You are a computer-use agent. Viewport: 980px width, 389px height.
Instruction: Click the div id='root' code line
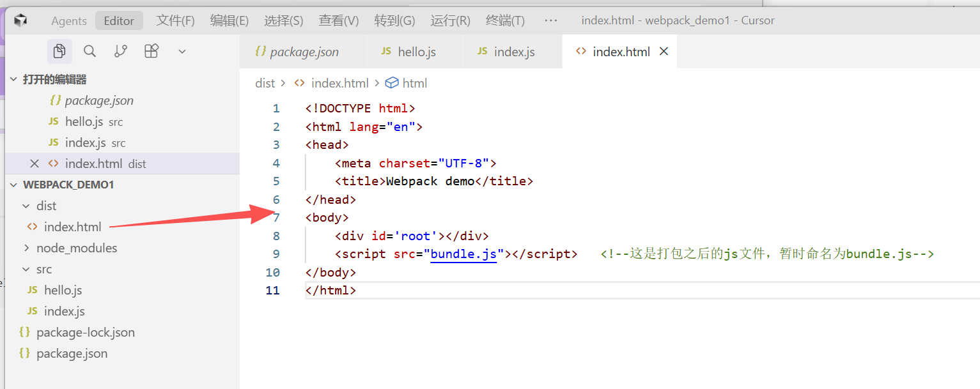tap(412, 236)
